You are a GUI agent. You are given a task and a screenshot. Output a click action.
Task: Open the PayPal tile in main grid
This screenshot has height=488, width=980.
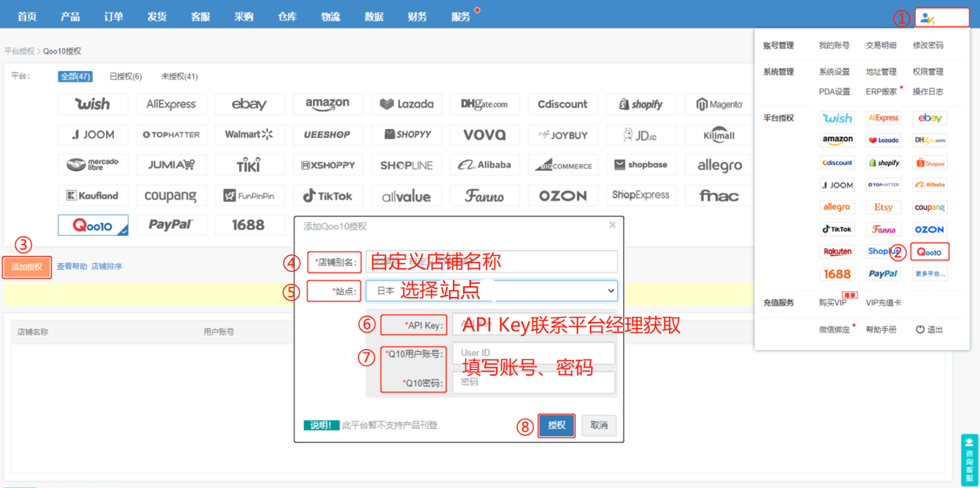[171, 225]
